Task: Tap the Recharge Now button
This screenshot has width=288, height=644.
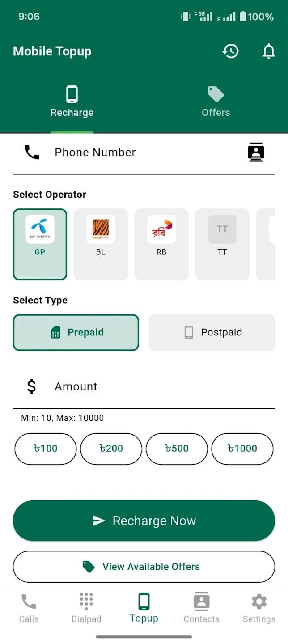Action: 144,520
